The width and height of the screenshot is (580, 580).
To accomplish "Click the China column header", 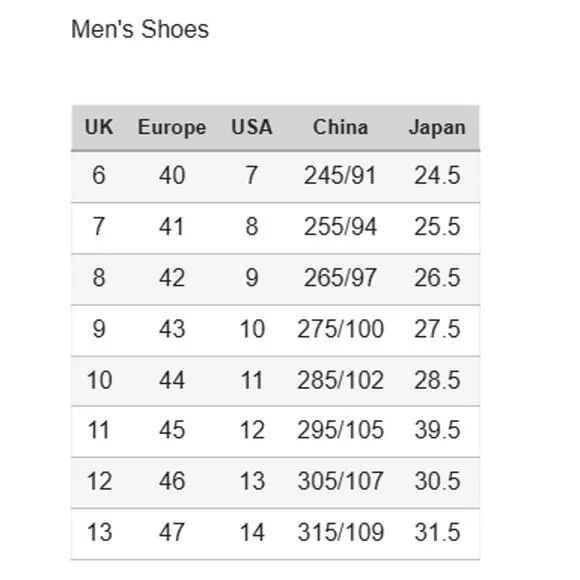I will [340, 127].
